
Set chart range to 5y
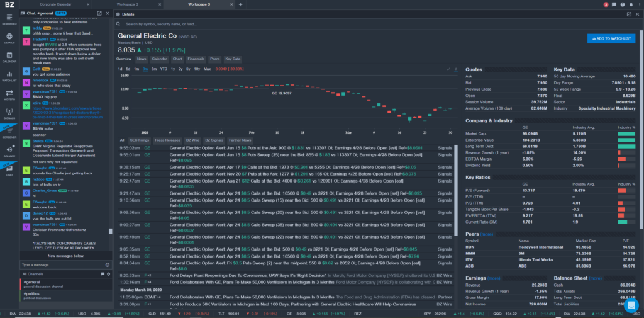click(x=188, y=69)
